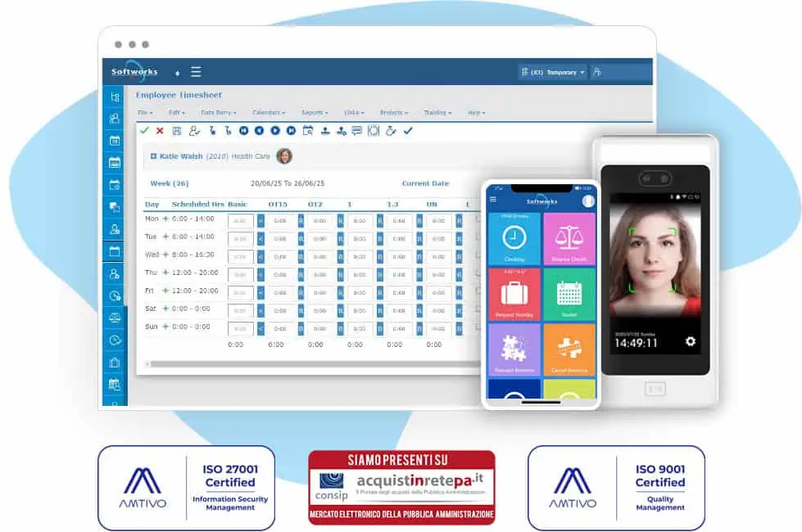802x532 pixels.
Task: Tap the Clocking tile on the phone
Action: point(514,239)
